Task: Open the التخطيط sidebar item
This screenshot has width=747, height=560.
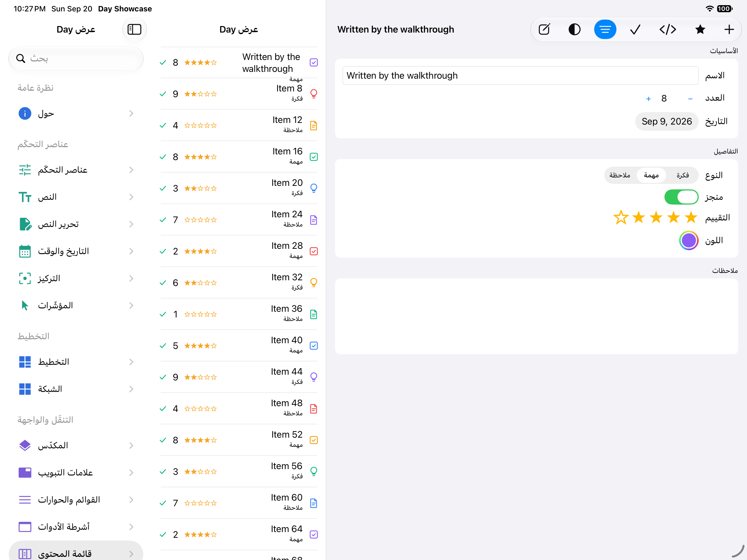Action: (x=76, y=362)
